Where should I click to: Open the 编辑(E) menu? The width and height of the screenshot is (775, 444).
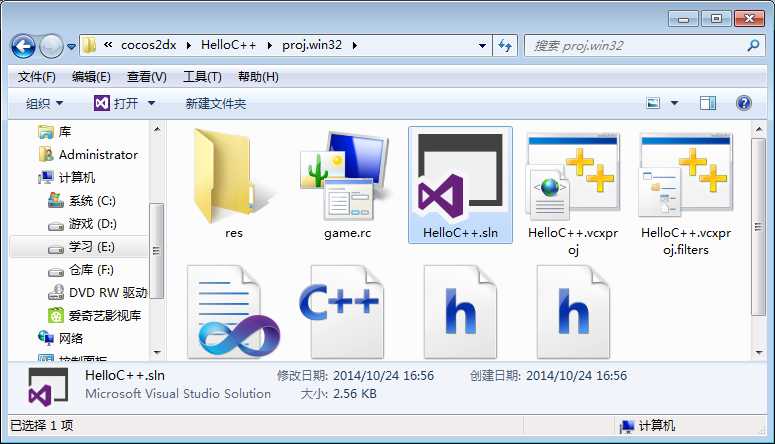click(91, 77)
